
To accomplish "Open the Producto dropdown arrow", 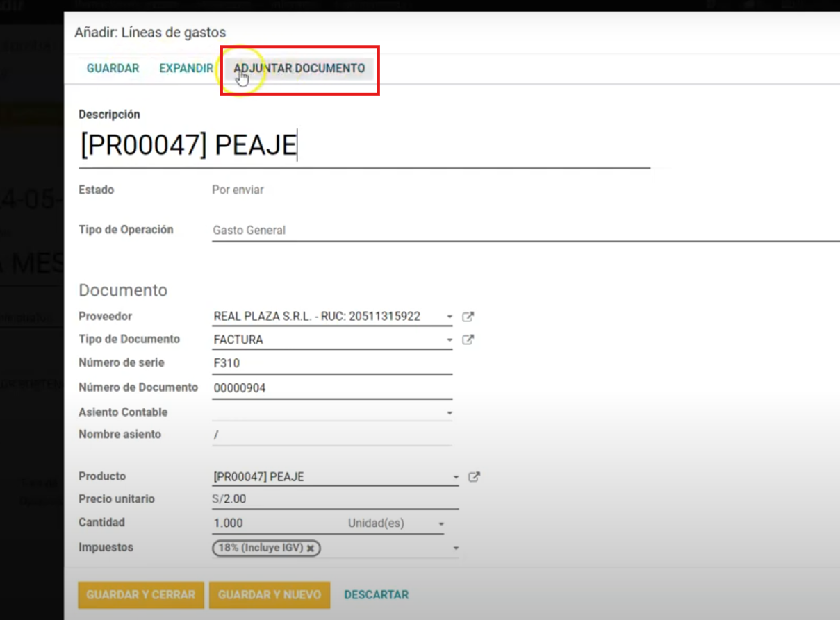I will tap(456, 478).
